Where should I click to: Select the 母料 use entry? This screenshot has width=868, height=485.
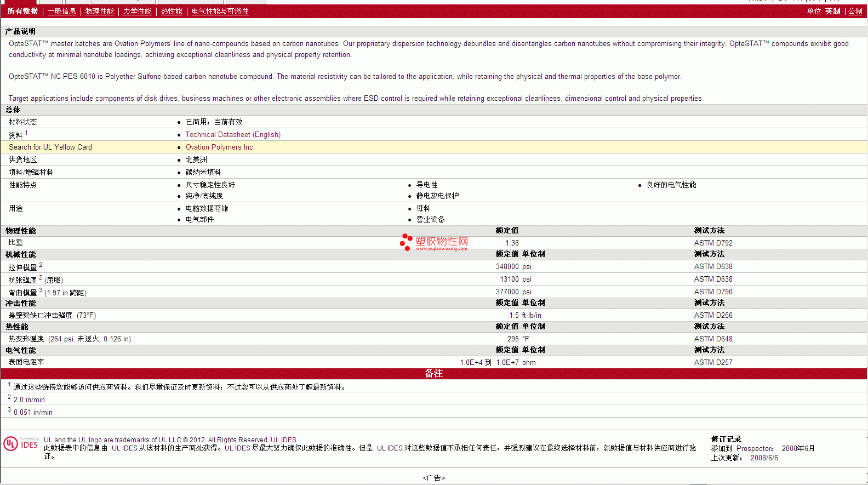[423, 208]
